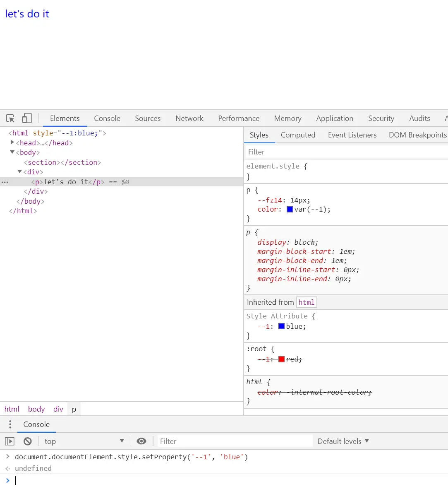
Task: Click the element.style rule block
Action: (x=346, y=171)
